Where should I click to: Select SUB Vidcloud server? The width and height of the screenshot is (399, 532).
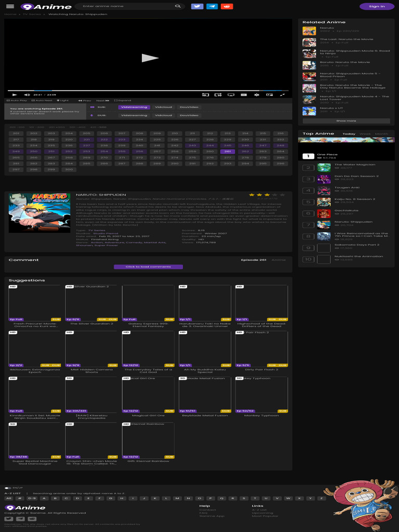(x=164, y=107)
